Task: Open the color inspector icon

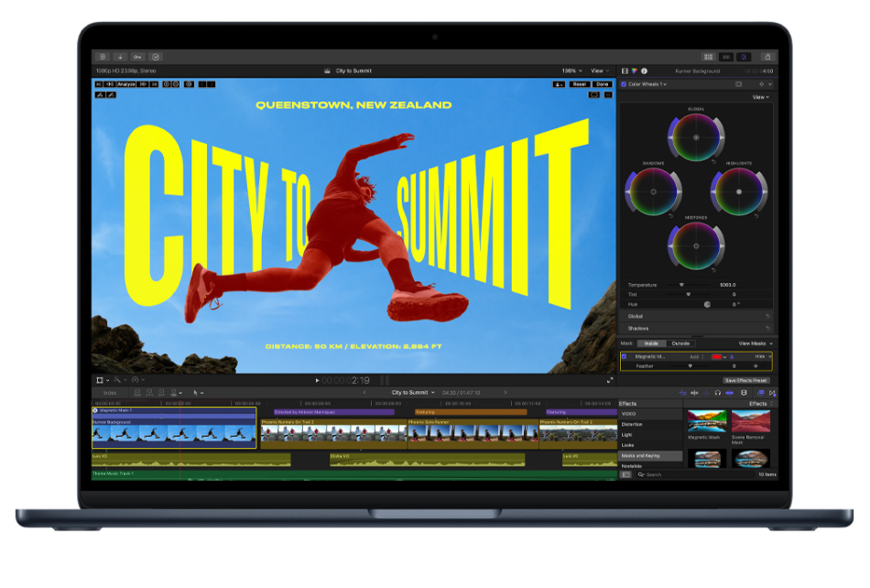Action: 635,71
